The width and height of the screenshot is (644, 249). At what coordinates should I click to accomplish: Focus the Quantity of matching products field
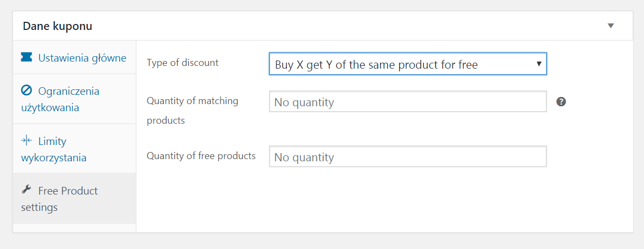(x=408, y=101)
